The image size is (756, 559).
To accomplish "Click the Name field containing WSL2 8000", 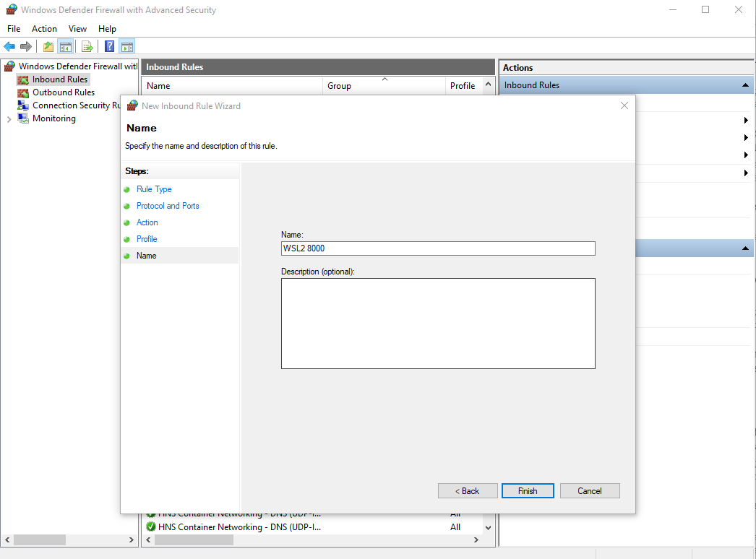I will [437, 248].
